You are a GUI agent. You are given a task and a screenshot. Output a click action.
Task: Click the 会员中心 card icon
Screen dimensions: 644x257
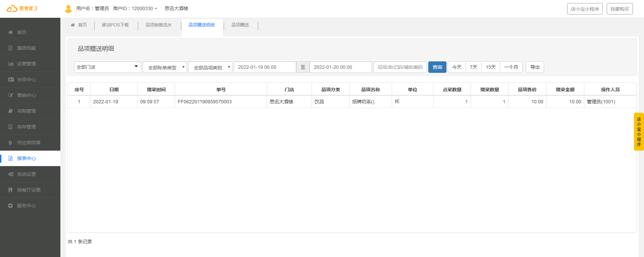[11, 80]
